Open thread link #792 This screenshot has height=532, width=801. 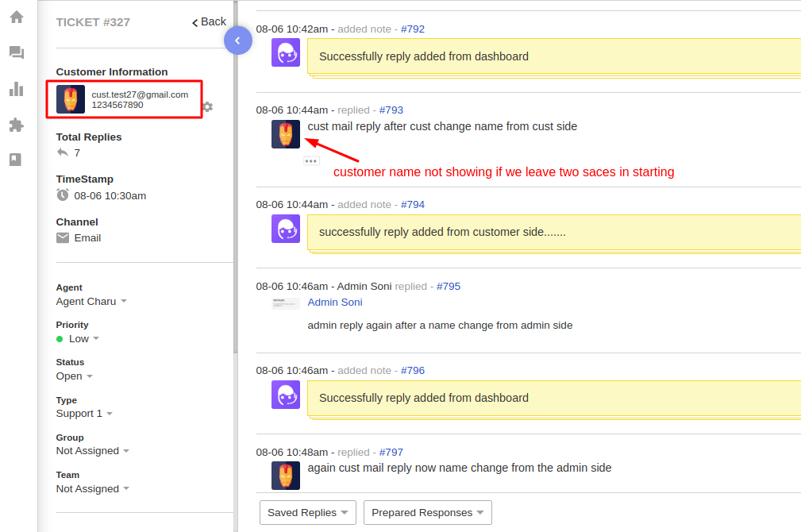coord(413,29)
